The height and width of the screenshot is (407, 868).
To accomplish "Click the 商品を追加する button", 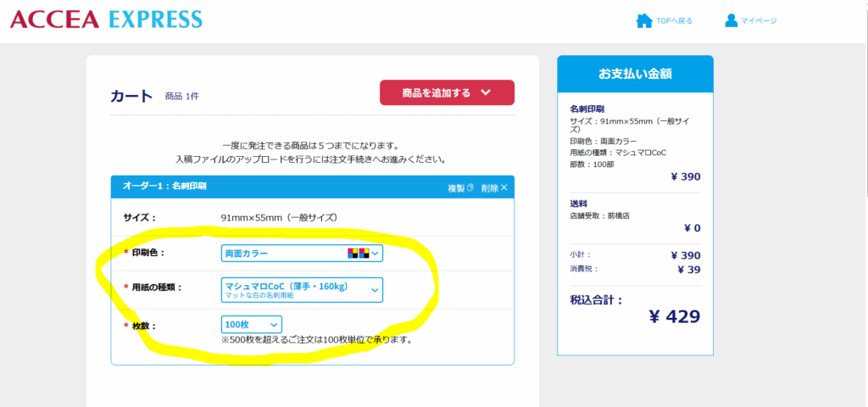I will (x=447, y=92).
